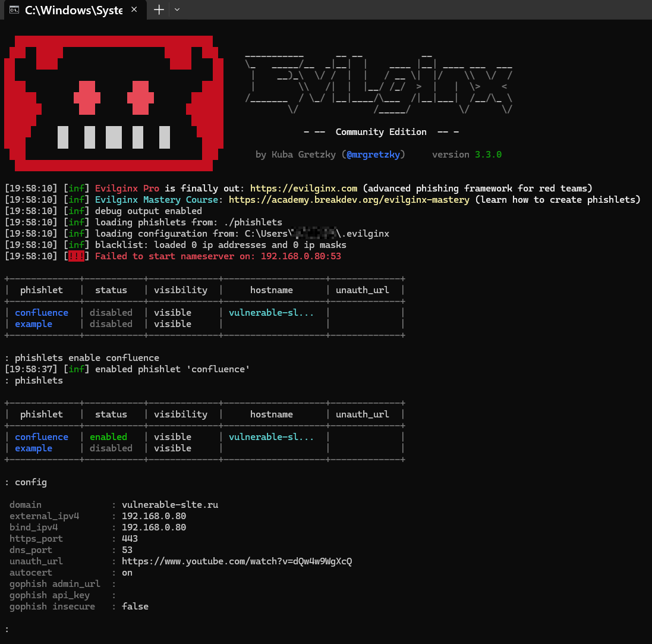
Task: Click the @mrgretzky handle
Action: [x=373, y=155]
